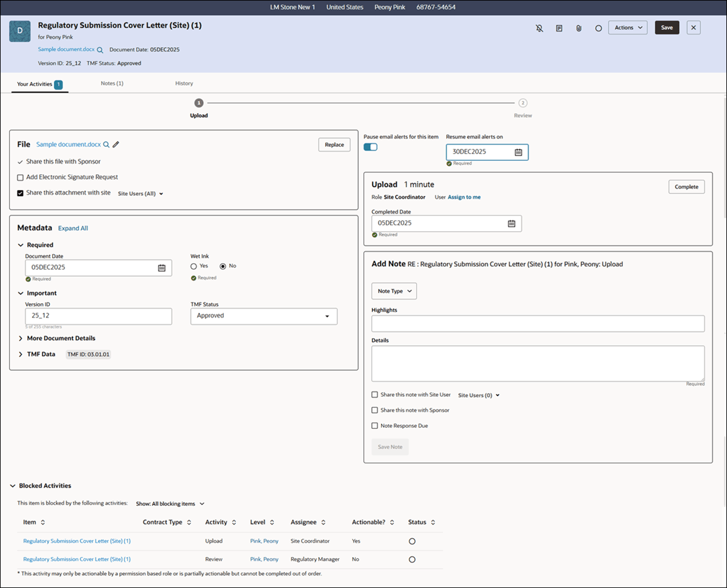
Task: Click the circle status icon next to Actions
Action: pos(598,27)
